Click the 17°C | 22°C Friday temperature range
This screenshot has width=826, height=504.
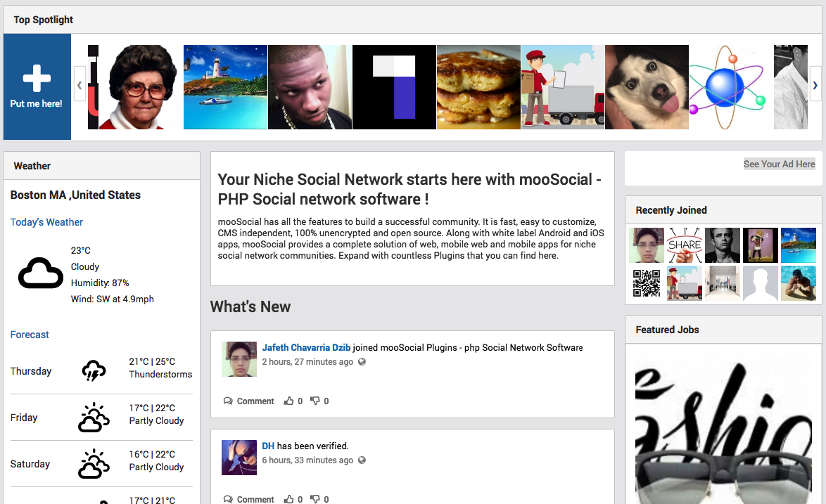[152, 408]
